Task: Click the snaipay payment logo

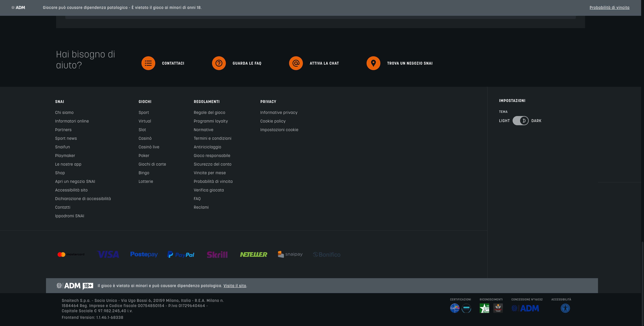Action: click(290, 254)
